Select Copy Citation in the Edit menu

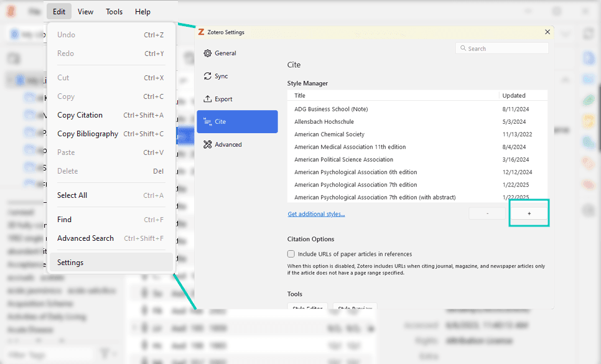111,115
